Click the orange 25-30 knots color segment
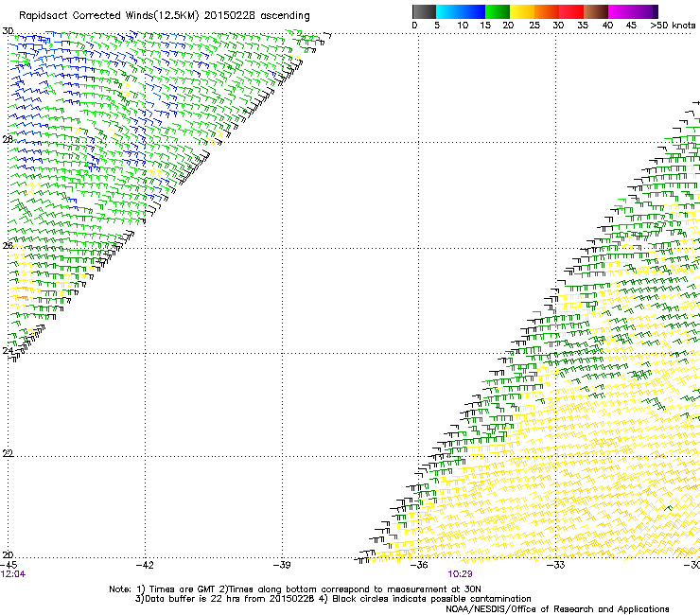Viewport: 700px width, 615px height. coord(547,11)
